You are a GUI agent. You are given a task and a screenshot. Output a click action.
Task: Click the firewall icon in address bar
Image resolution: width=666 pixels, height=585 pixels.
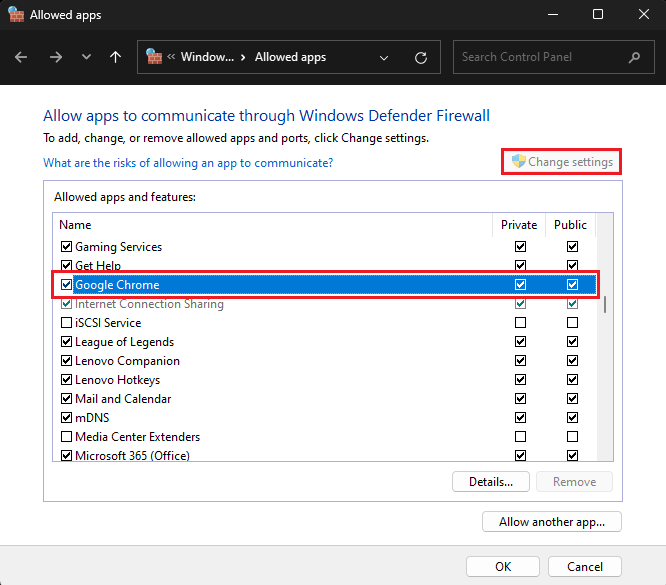(154, 57)
